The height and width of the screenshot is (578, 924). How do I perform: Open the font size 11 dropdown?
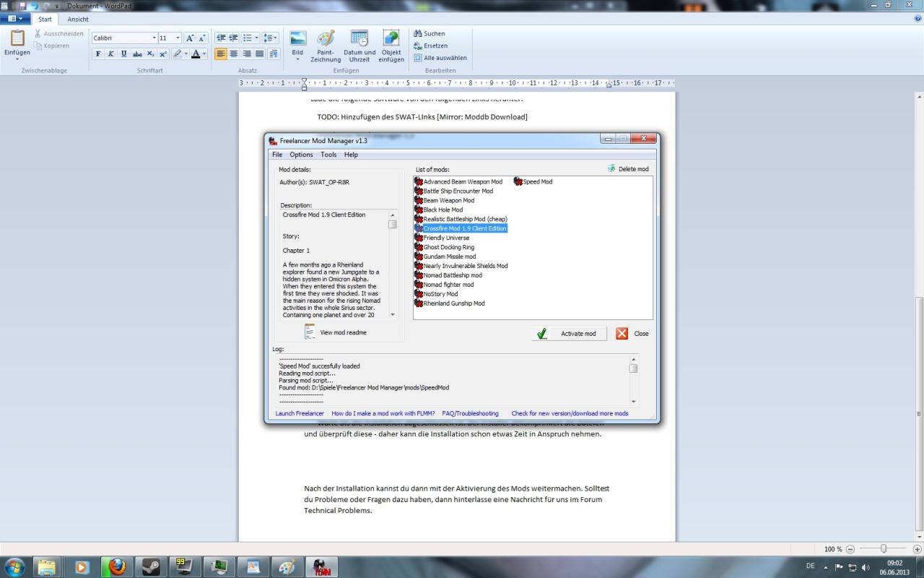[178, 38]
